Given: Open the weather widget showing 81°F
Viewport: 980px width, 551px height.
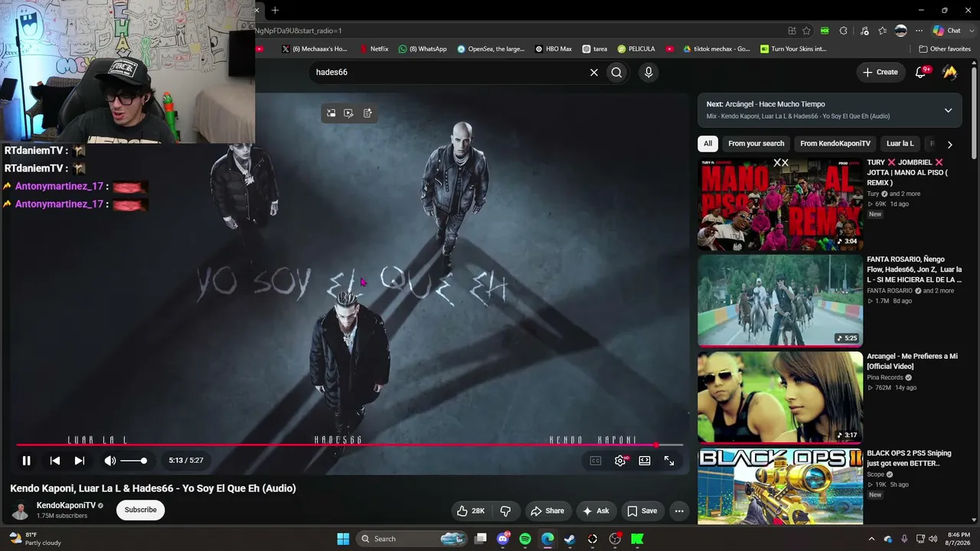Looking at the screenshot, I should click(x=35, y=539).
